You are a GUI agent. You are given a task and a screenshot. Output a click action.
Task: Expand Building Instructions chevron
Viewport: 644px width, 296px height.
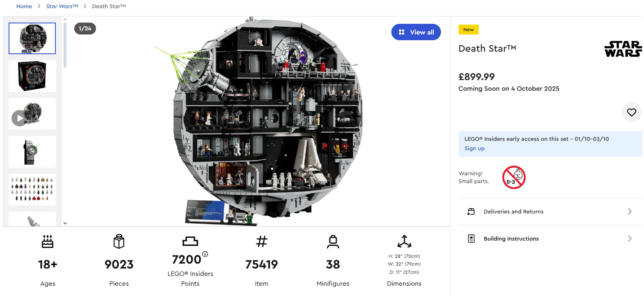[x=630, y=239]
